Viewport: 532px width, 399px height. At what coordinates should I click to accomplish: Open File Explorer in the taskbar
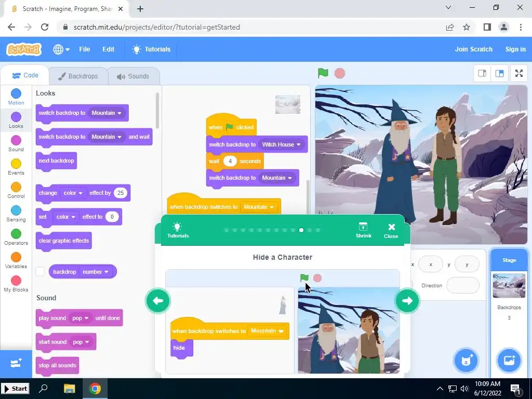(69, 389)
